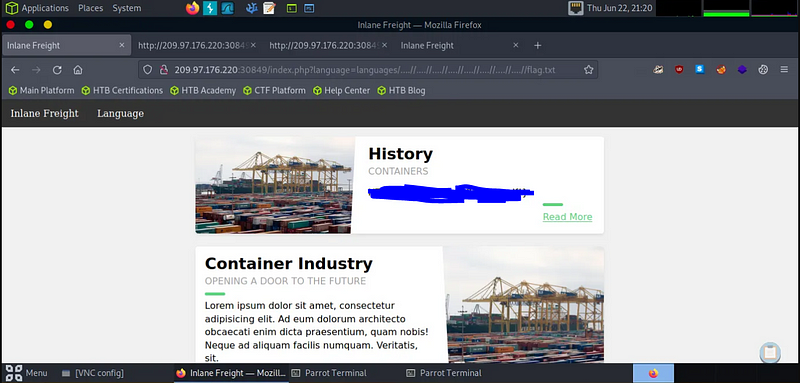The height and width of the screenshot is (383, 800).
Task: Open the new tab plus button
Action: [x=537, y=45]
